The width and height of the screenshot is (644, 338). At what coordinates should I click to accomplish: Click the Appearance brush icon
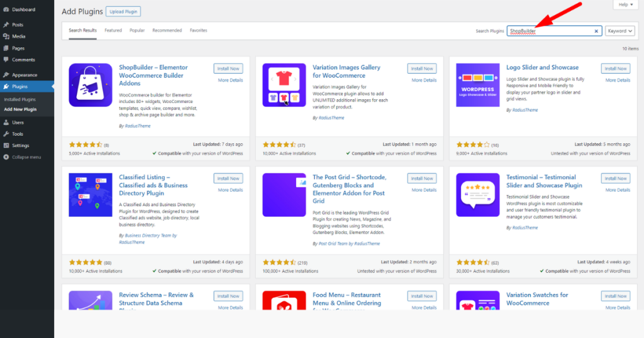(x=6, y=75)
